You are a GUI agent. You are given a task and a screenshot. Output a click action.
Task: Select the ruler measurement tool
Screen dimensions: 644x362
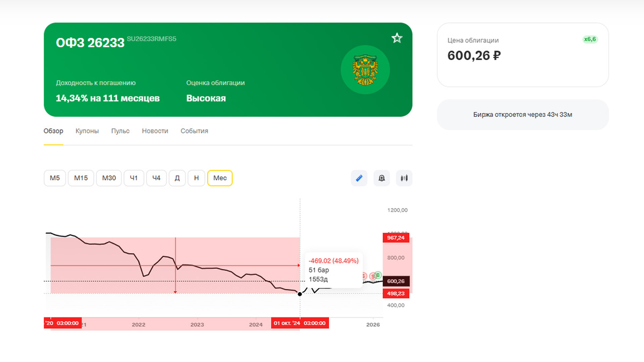coord(359,178)
